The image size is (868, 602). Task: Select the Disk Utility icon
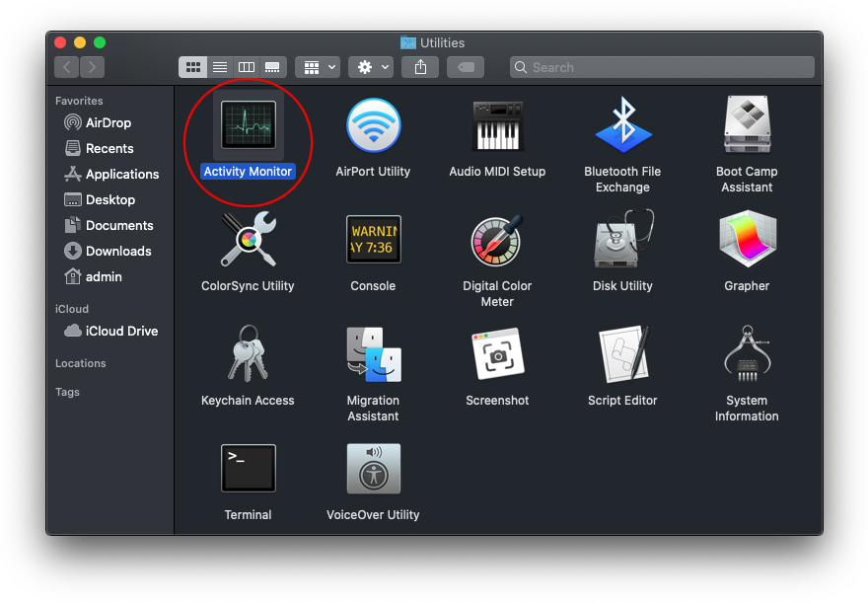click(x=622, y=239)
